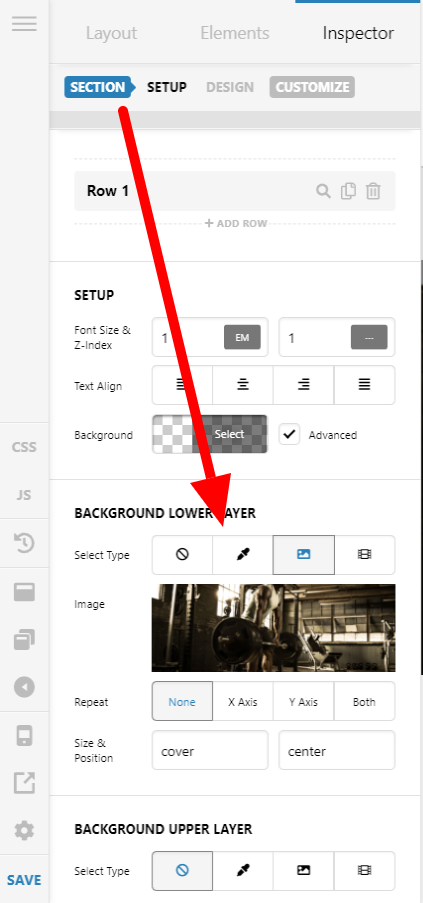Open the EM unit selector for font size

(x=242, y=337)
